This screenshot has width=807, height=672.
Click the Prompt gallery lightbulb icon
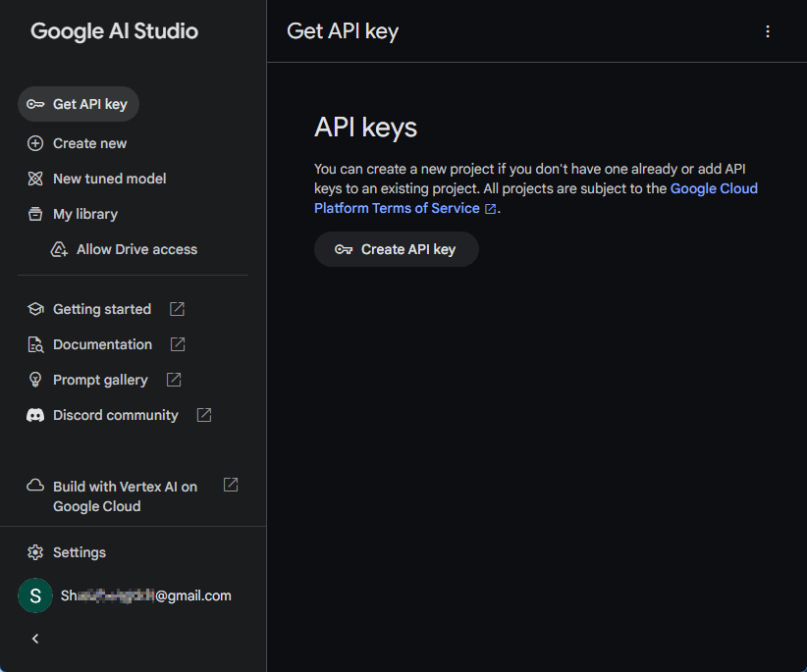coord(34,380)
